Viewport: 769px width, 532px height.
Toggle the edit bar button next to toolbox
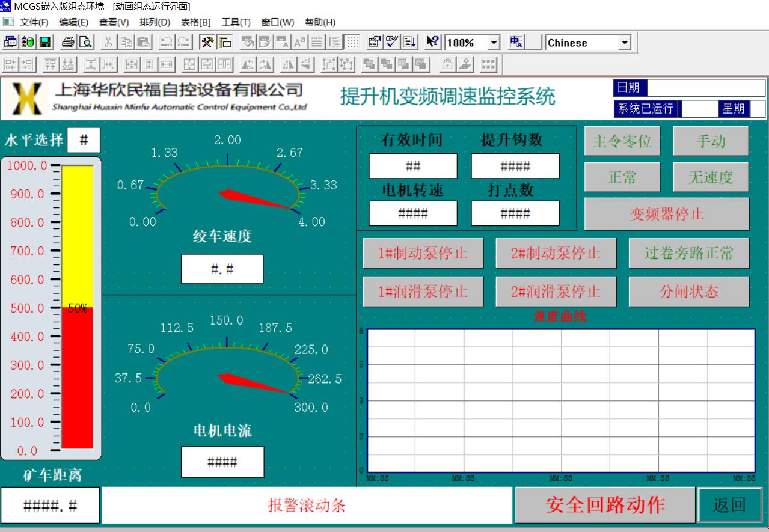pos(225,43)
